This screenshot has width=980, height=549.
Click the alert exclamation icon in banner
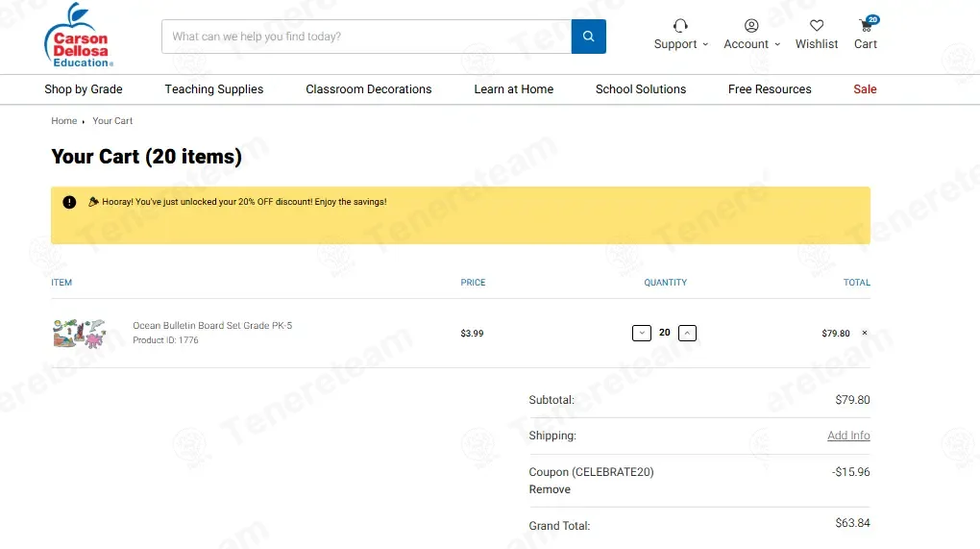tap(69, 202)
